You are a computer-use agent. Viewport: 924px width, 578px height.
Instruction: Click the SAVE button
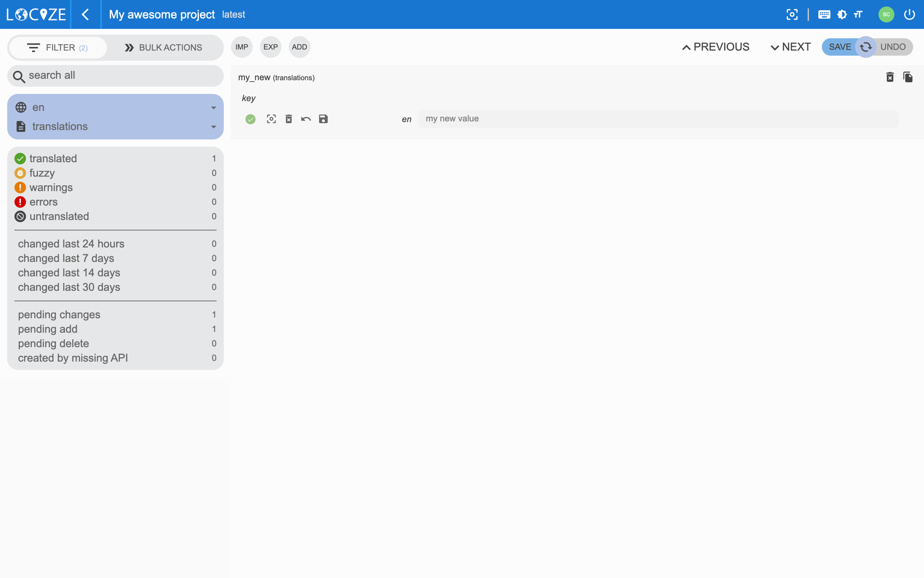coord(839,47)
